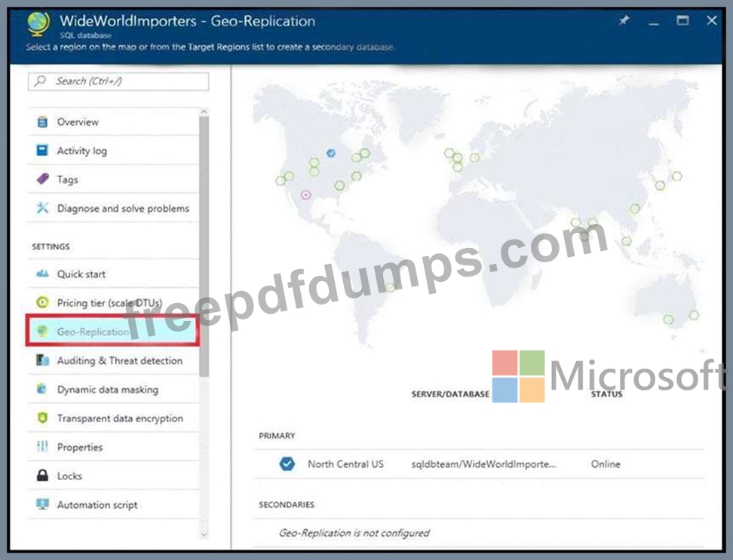Open Pricing tier (scale DTUs)
733x560 pixels.
[114, 303]
